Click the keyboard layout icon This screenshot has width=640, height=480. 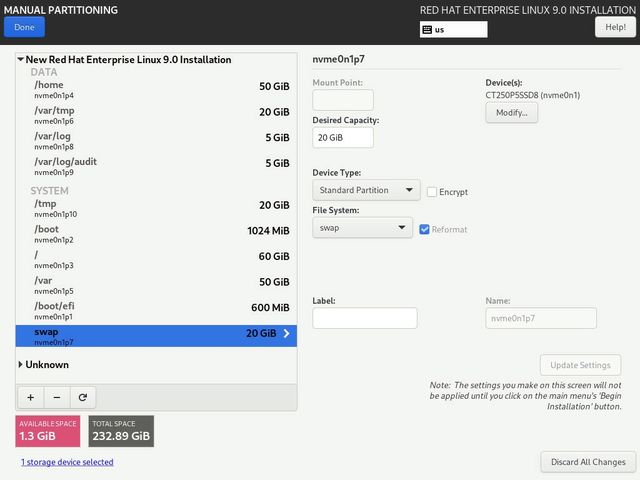point(427,29)
